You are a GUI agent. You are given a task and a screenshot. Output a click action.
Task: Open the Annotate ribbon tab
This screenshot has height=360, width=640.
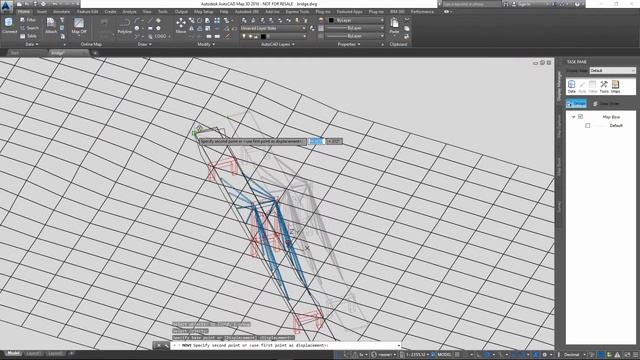(x=61, y=12)
